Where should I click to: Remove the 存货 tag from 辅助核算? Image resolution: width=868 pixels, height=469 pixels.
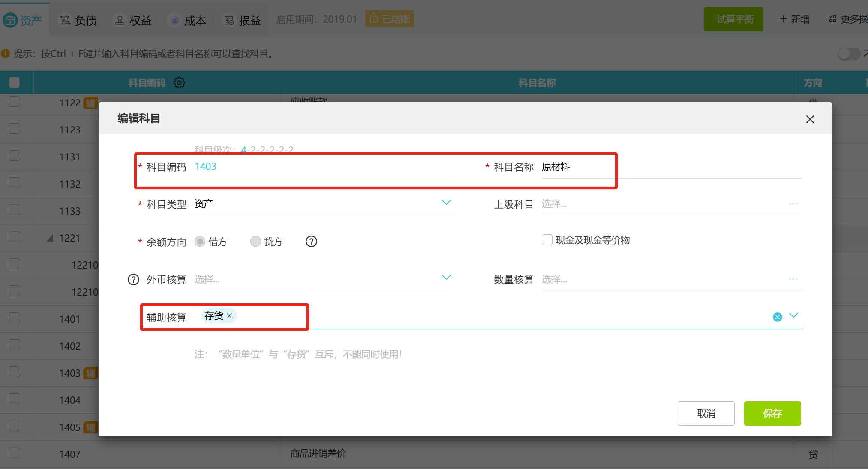(230, 316)
